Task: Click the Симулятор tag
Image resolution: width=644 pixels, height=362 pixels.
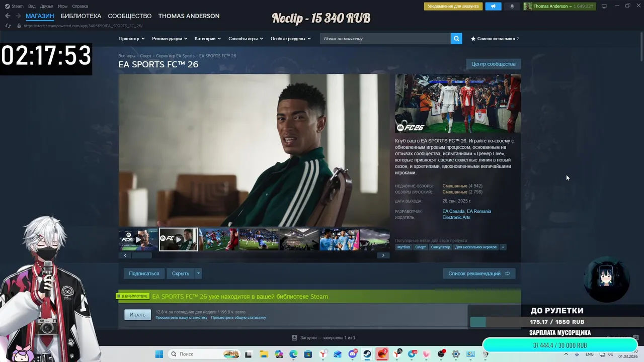Action: pyautogui.click(x=440, y=247)
